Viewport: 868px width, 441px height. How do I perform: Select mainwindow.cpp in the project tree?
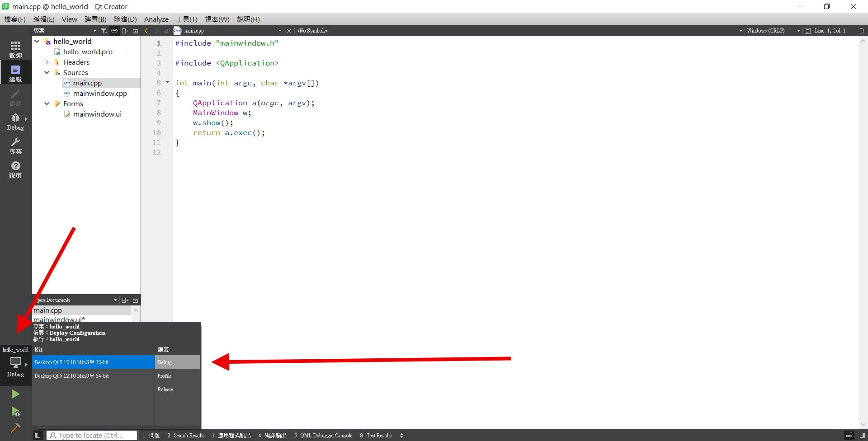coord(100,93)
